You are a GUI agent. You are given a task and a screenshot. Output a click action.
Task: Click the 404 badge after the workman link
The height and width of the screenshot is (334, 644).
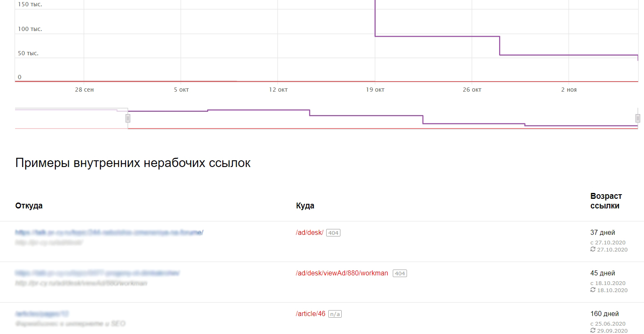pos(400,274)
